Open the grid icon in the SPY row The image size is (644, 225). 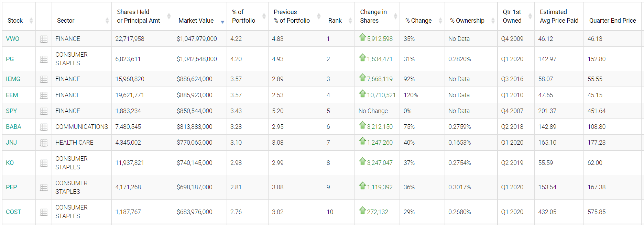click(44, 111)
